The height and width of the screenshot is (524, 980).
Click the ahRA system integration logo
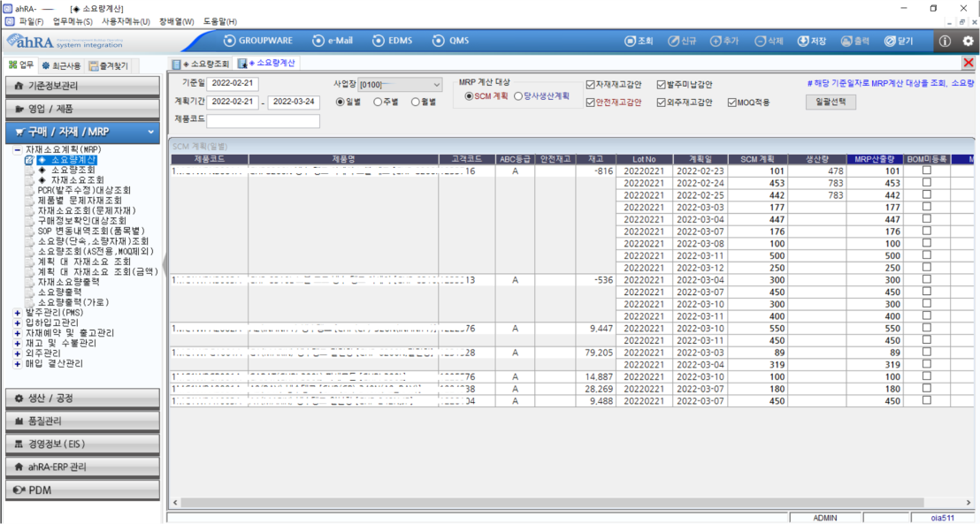(x=65, y=42)
